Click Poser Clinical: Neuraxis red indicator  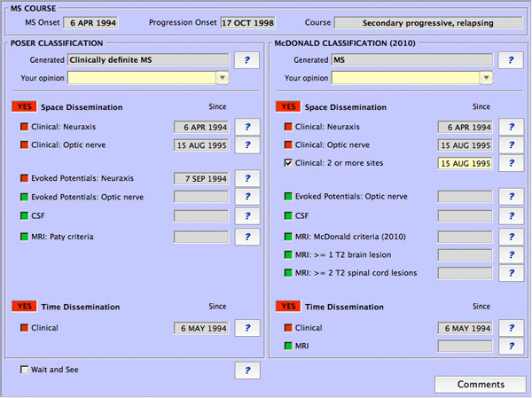[x=24, y=127]
